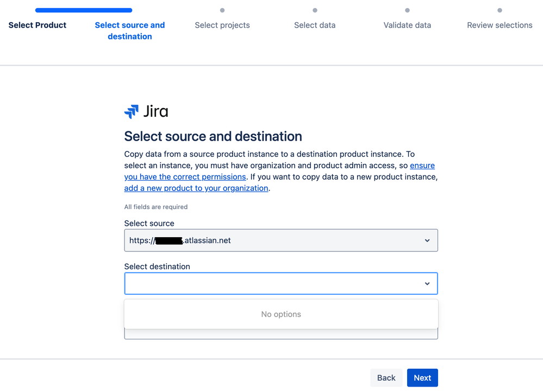Jump to the Validate data step
Screen dimensions: 543x392
point(407,26)
